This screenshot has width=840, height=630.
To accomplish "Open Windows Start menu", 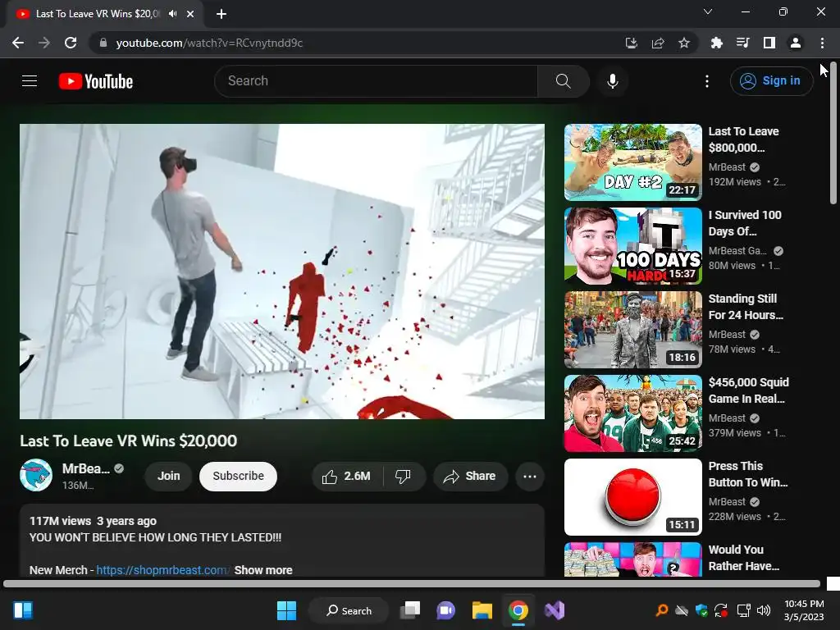I will tap(286, 610).
